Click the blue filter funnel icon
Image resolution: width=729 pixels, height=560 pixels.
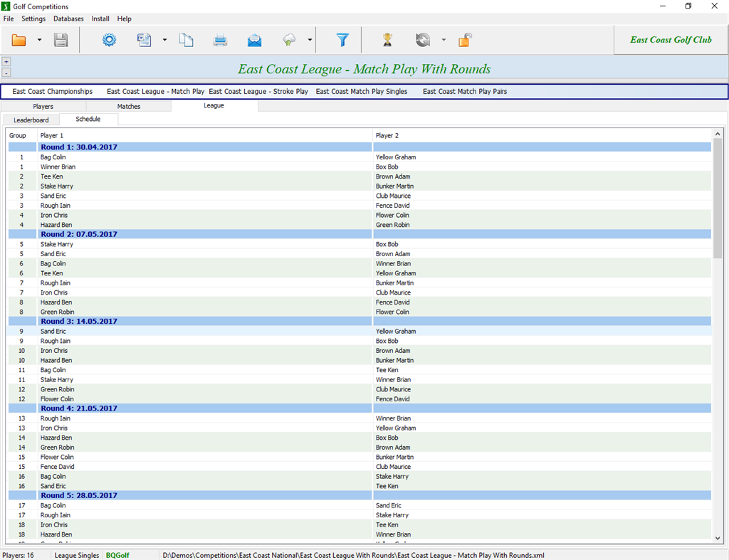pos(342,41)
